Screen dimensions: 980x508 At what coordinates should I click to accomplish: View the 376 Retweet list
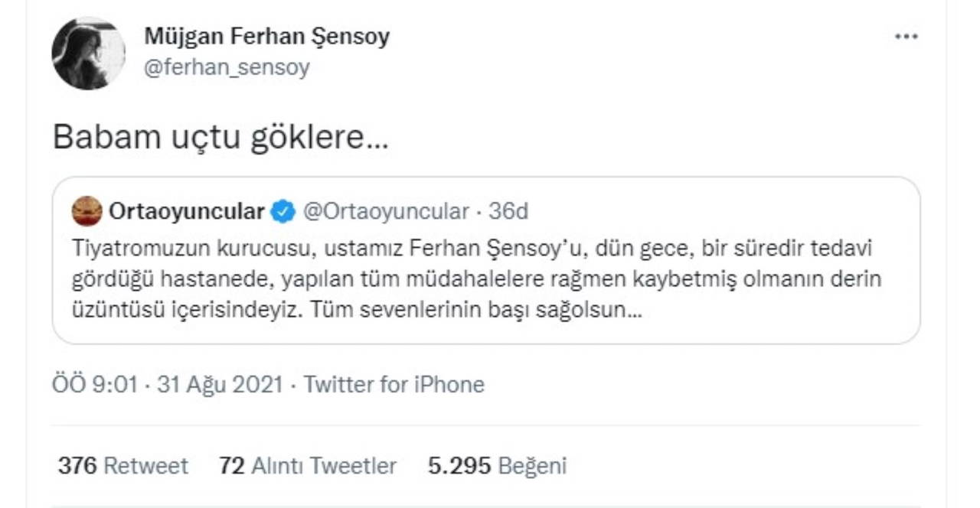[123, 466]
